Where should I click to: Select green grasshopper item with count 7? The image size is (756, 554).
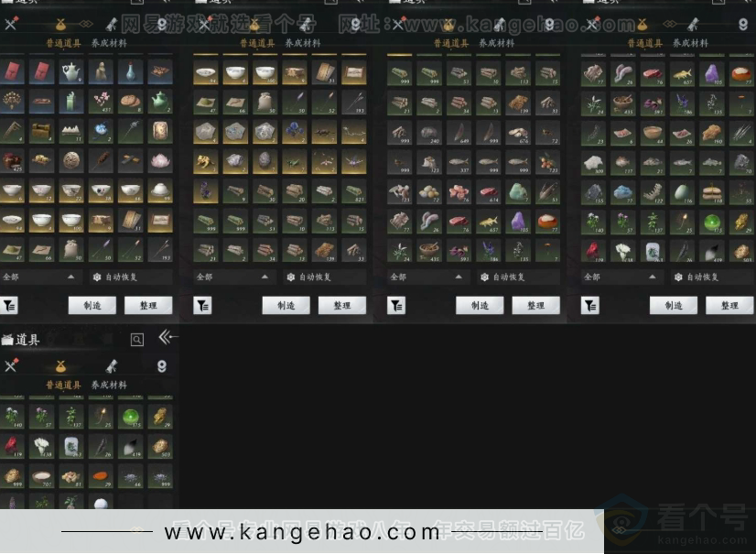click(x=295, y=161)
